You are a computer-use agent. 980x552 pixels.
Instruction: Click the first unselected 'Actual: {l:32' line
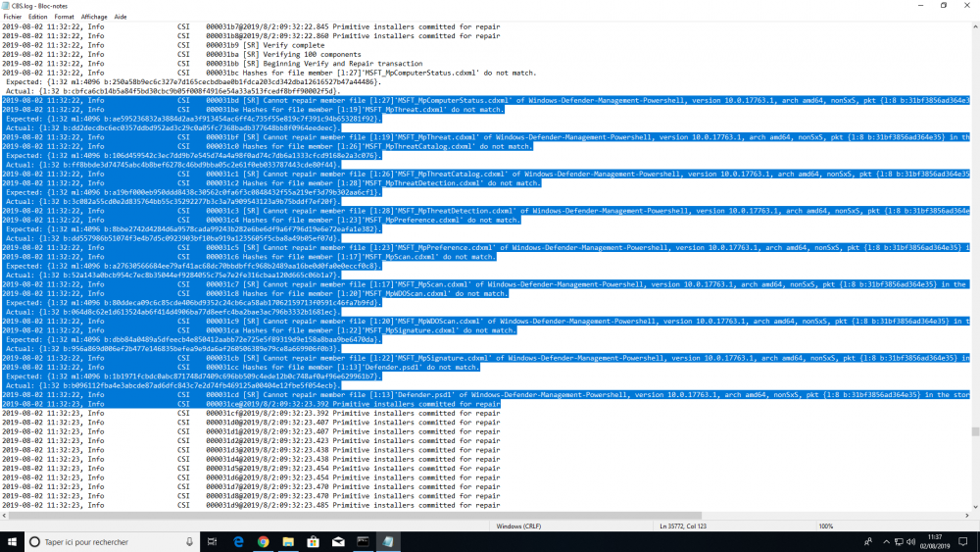coord(171,91)
